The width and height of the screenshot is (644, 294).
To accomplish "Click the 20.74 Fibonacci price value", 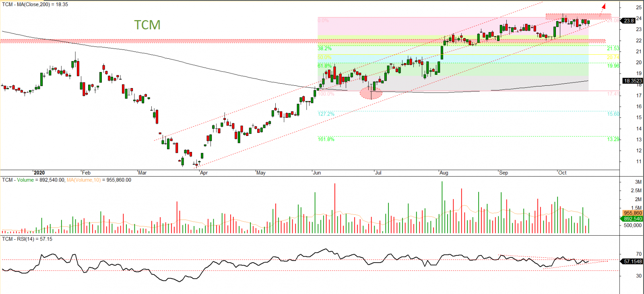I will pyautogui.click(x=613, y=58).
